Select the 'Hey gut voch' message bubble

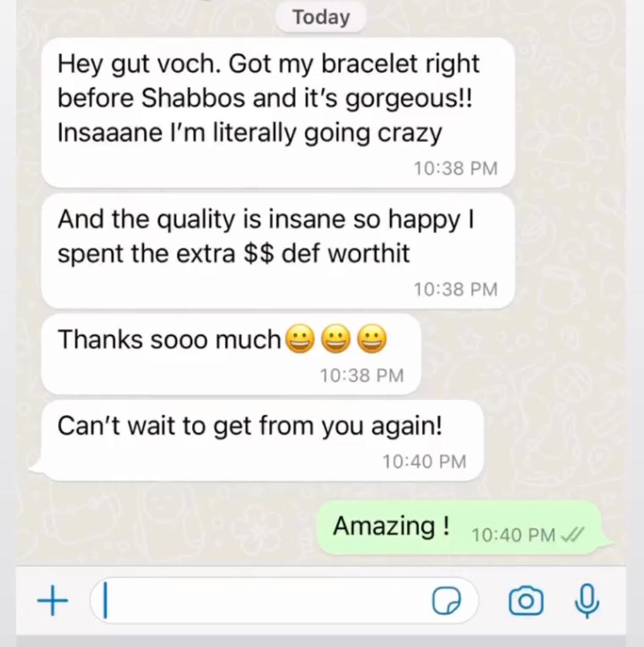point(278,112)
